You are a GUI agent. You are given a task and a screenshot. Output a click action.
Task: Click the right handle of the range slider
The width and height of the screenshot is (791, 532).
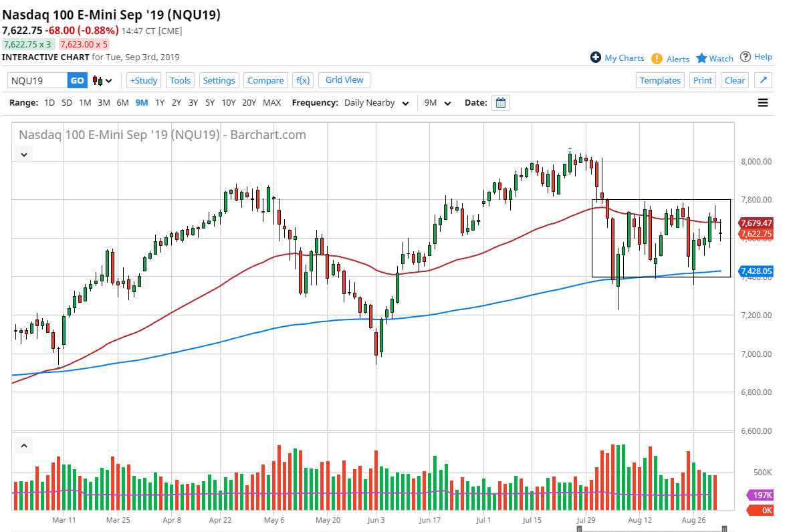point(724,529)
